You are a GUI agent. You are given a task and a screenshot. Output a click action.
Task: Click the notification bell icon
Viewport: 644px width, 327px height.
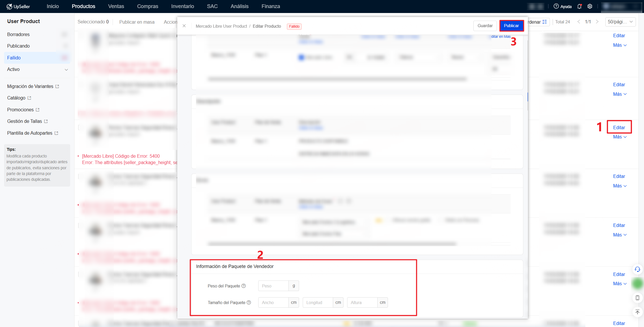[579, 6]
